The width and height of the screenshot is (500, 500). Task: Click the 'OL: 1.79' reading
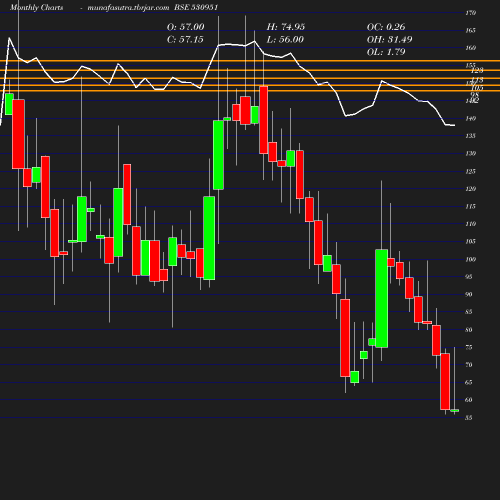click(x=386, y=52)
